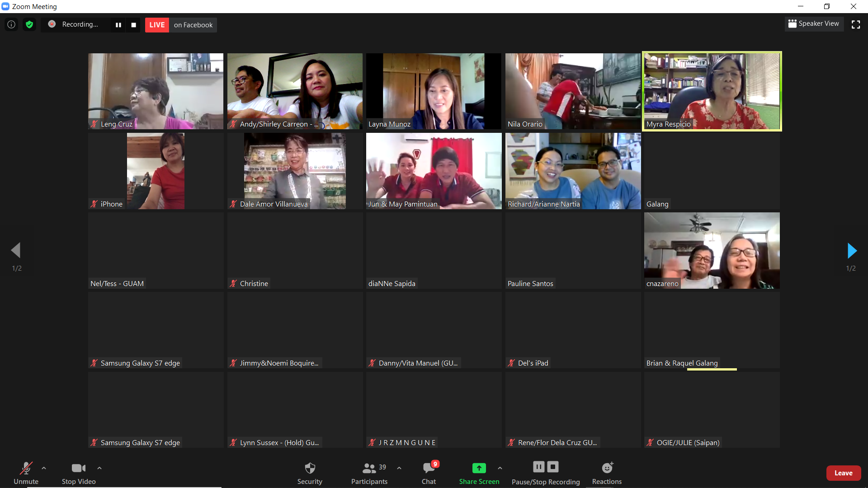Leave the meeting

(x=844, y=473)
